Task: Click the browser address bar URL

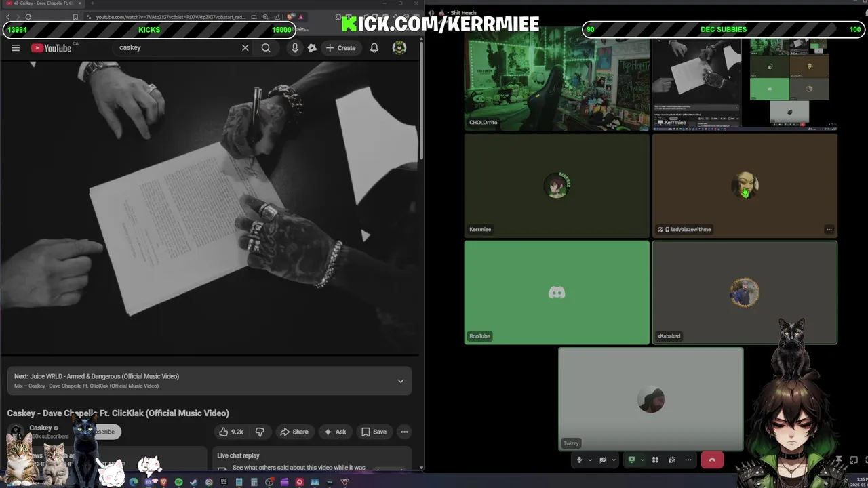Action: 171,17
